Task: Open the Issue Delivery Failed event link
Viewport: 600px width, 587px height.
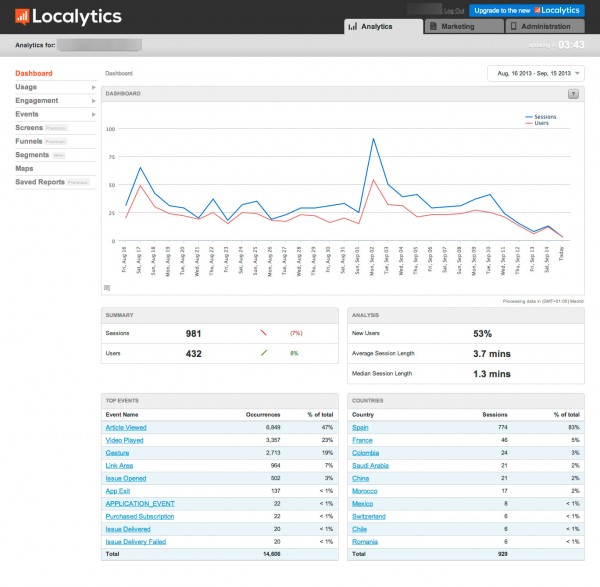Action: 136,542
